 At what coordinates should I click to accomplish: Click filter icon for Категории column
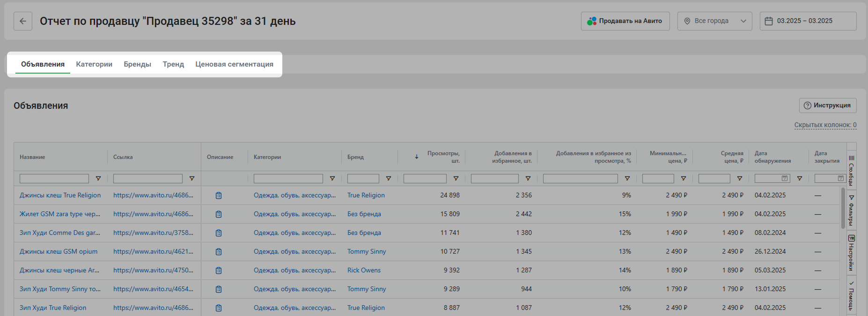(x=332, y=179)
